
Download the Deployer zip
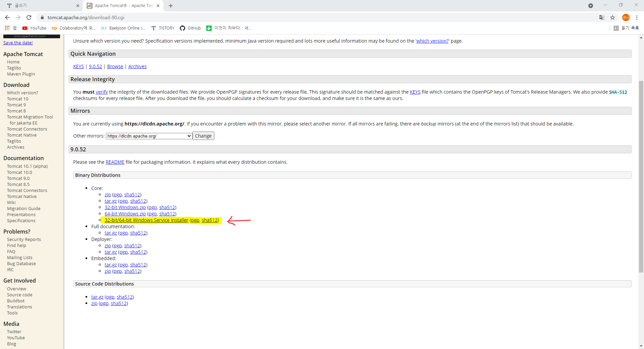coord(108,246)
